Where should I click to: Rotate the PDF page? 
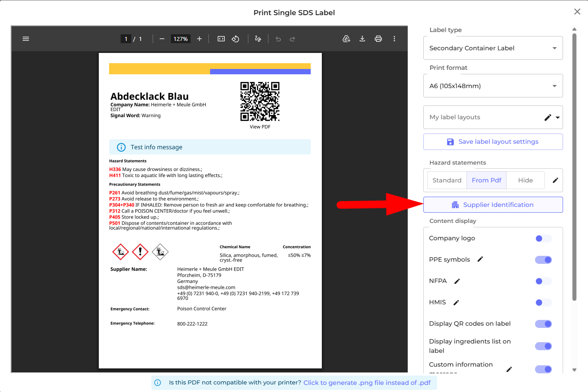[235, 39]
